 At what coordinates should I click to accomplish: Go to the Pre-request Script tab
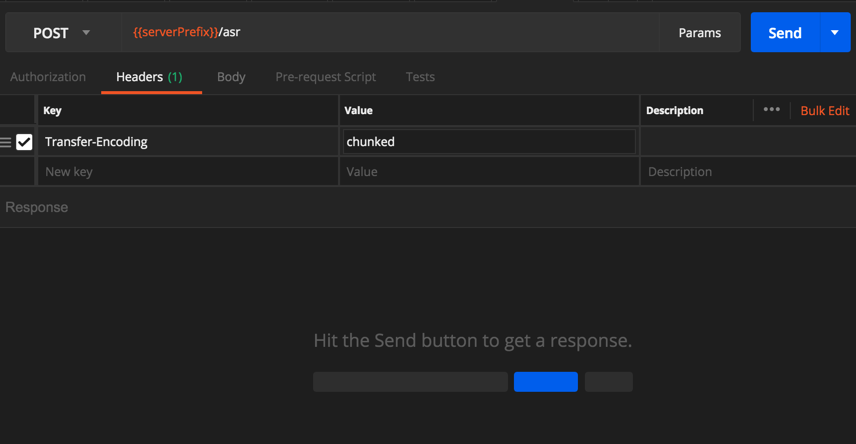tap(325, 77)
